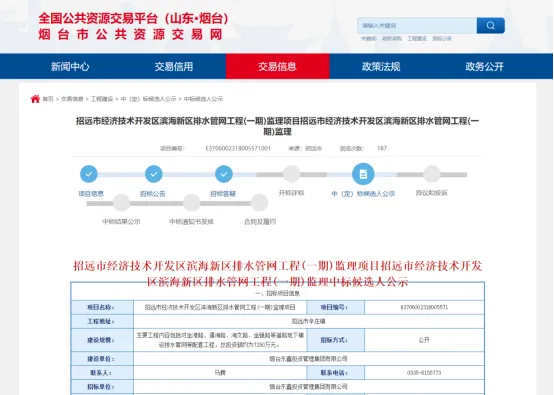Image resolution: width=554 pixels, height=395 pixels.
Task: Click the 项目名称 label cell
Action: click(102, 307)
